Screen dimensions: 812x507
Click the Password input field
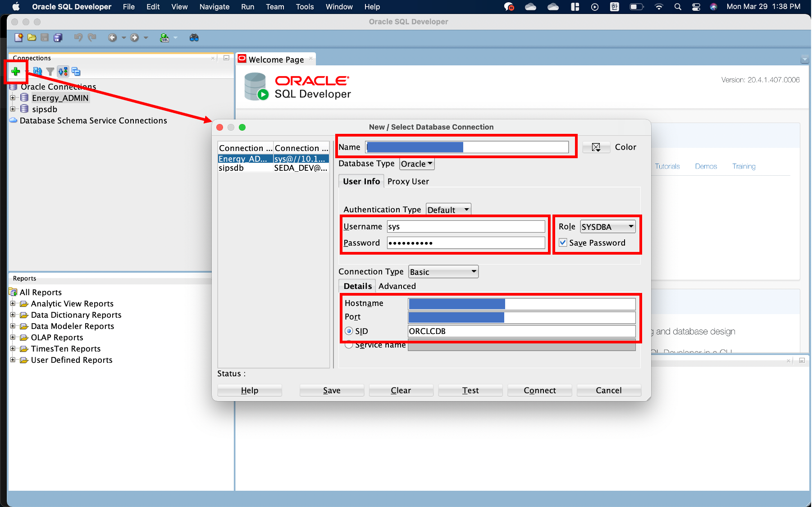click(466, 243)
